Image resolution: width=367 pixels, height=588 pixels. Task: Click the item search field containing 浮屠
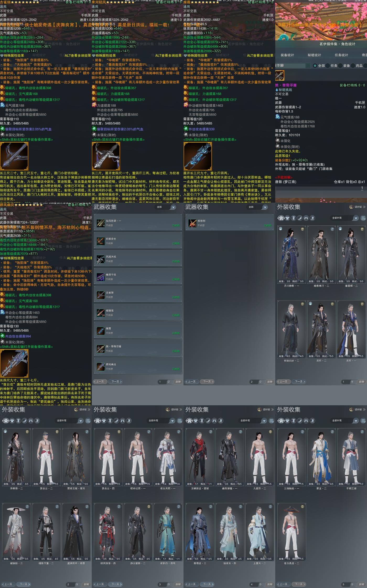coord(292,66)
